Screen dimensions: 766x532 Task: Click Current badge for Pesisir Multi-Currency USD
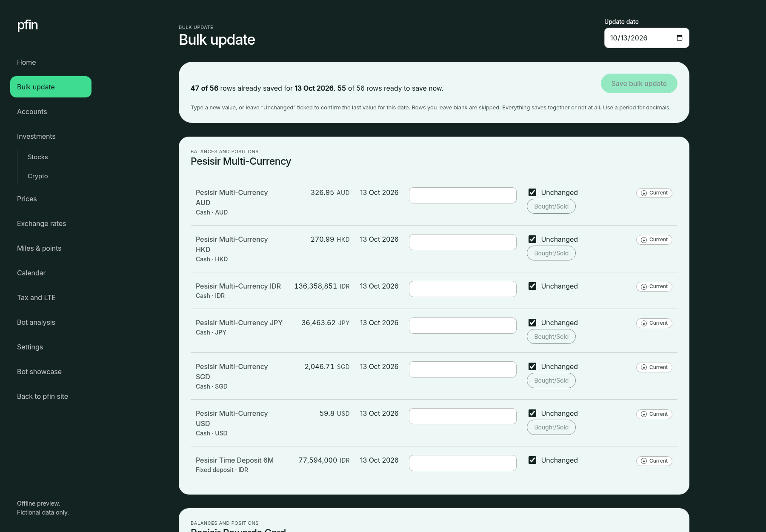point(654,414)
